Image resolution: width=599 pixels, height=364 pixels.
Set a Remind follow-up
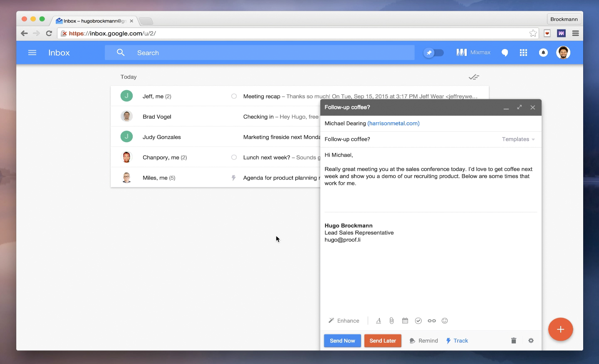point(423,341)
